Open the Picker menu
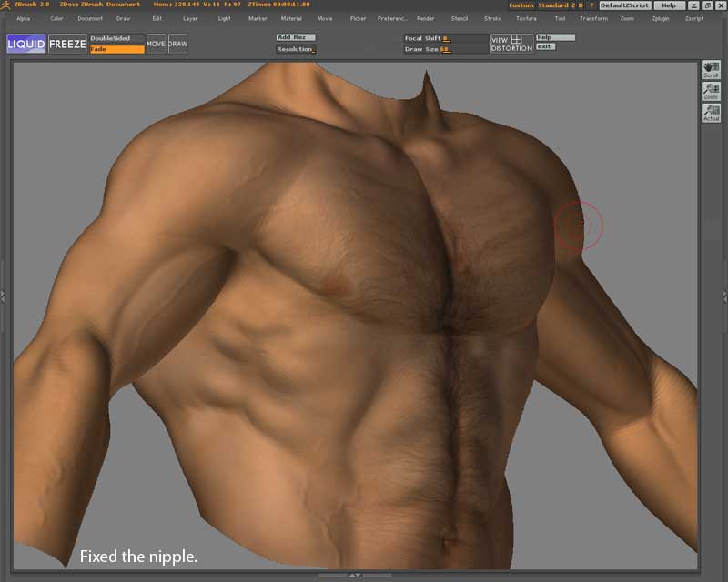Image resolution: width=728 pixels, height=582 pixels. pyautogui.click(x=358, y=18)
